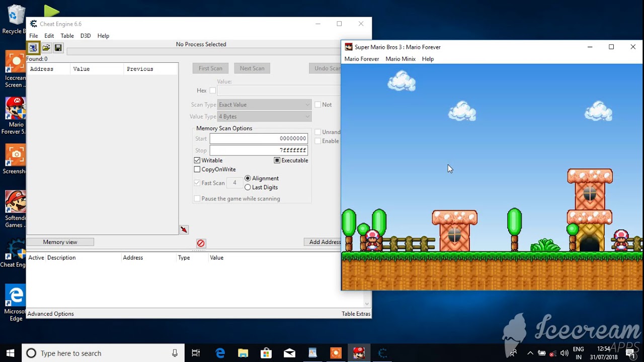The width and height of the screenshot is (644, 362).
Task: Switch to Cheat Engine taskbar icon
Action: point(382,353)
